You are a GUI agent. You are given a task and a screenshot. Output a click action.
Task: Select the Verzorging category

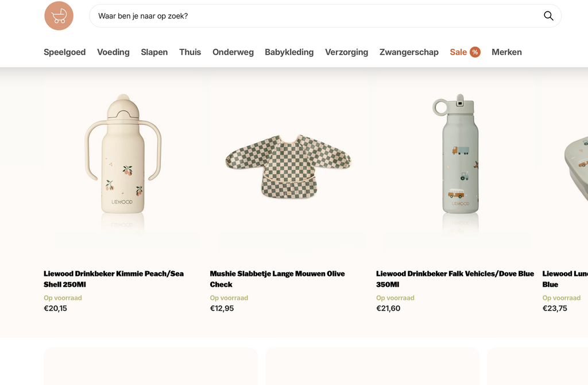pyautogui.click(x=346, y=52)
